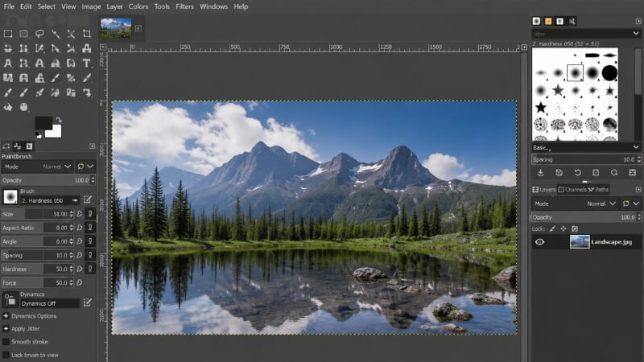
Task: Select the Fuzzy Select wand tool
Action: click(56, 34)
